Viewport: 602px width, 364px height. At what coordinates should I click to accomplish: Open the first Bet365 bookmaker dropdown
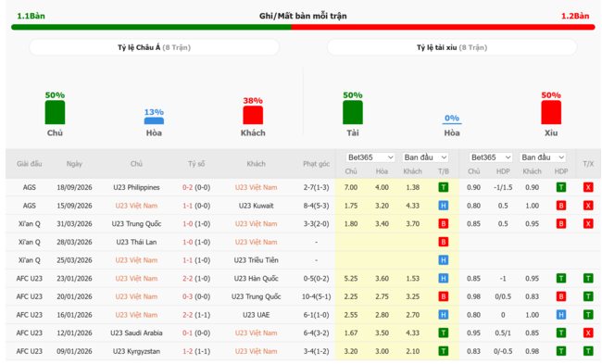(370, 157)
